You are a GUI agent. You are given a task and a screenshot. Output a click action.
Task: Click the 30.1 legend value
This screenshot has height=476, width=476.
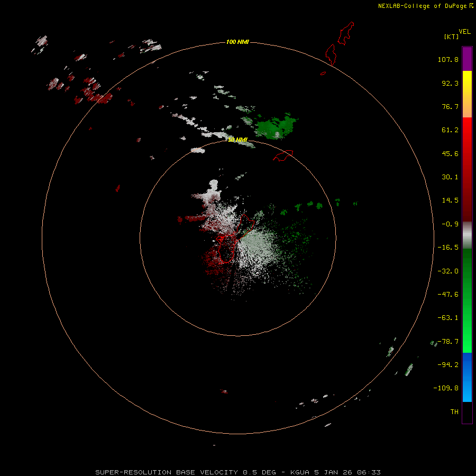point(450,177)
